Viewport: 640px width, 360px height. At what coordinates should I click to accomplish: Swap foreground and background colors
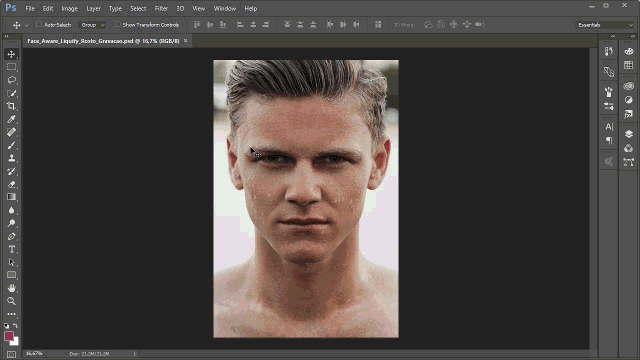16,325
